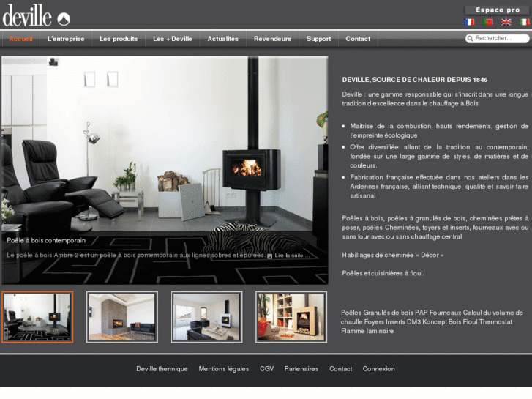Select the fourth thumbnail with bookshelf fireplace
Image resolution: width=532 pixels, height=399 pixels.
click(291, 317)
